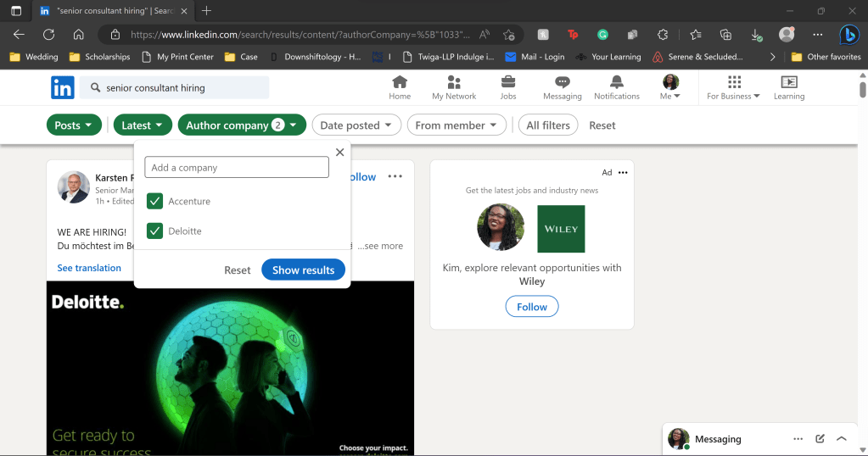Close the company filter popup
The width and height of the screenshot is (868, 456).
click(340, 153)
